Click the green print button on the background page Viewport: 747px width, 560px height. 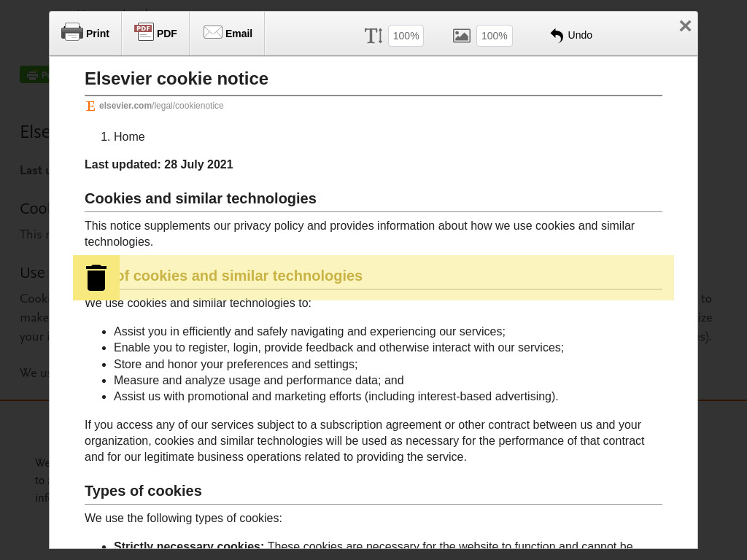click(x=34, y=75)
